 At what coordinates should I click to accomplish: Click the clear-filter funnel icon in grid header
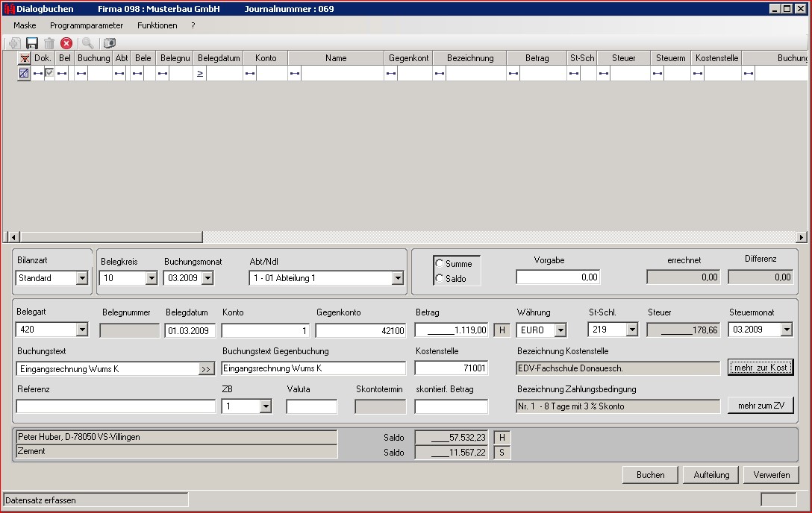pyautogui.click(x=24, y=58)
